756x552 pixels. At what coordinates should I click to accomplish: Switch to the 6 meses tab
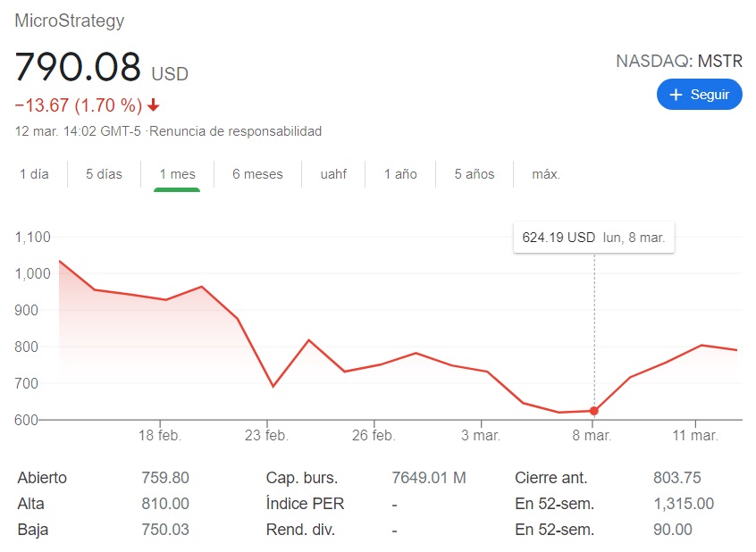[x=257, y=174]
